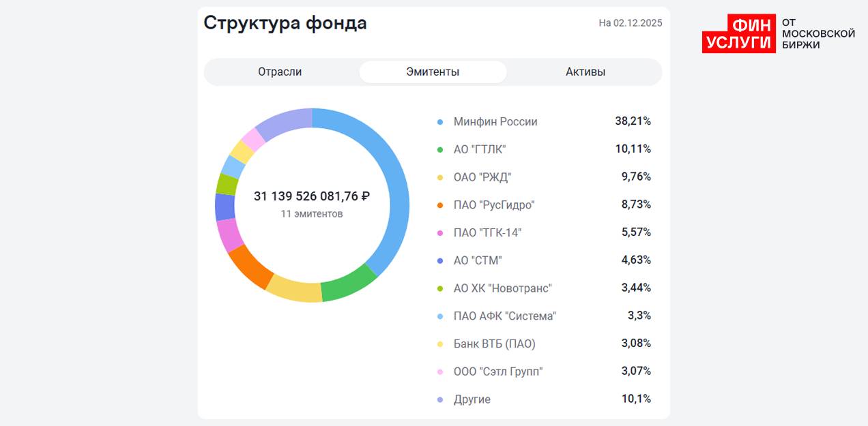Viewport: 868px width, 426px height.
Task: Click the green АО "ГТЛК" legend dot
Action: point(440,150)
